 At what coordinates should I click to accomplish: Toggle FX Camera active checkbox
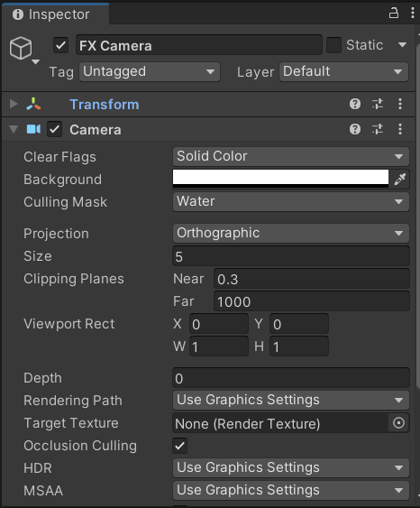(x=60, y=45)
